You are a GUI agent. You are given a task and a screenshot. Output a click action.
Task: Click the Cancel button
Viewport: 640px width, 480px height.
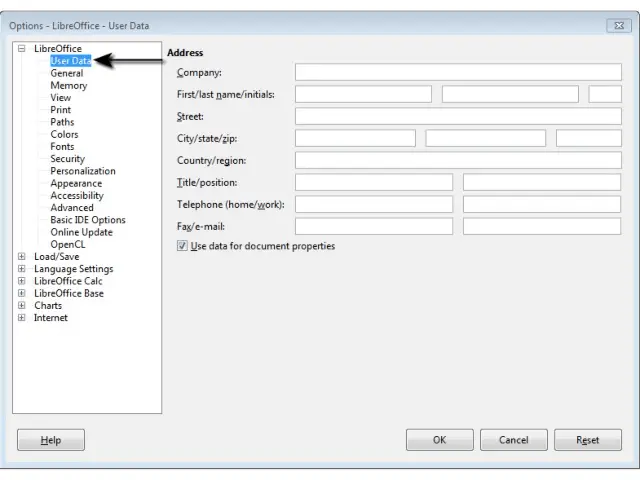514,440
